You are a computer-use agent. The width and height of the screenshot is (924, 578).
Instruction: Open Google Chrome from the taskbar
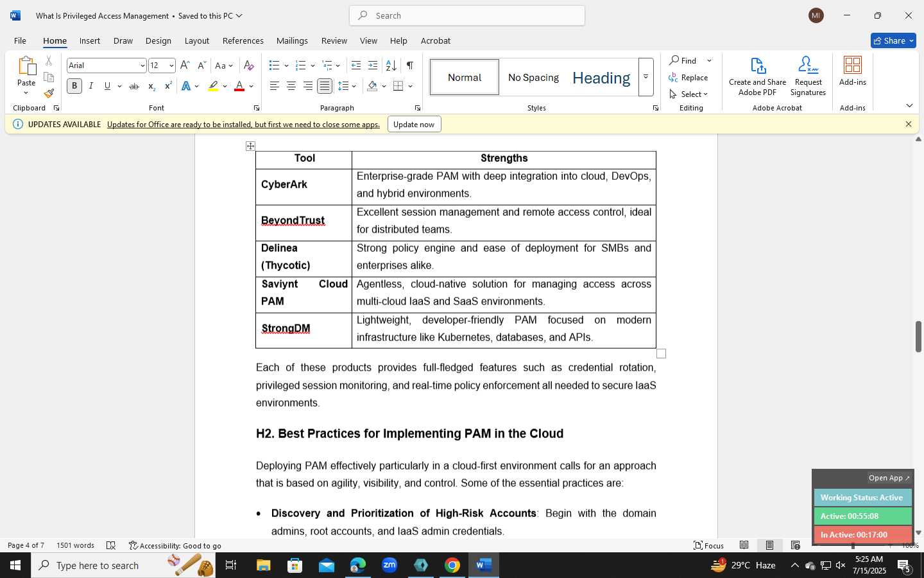click(x=452, y=565)
